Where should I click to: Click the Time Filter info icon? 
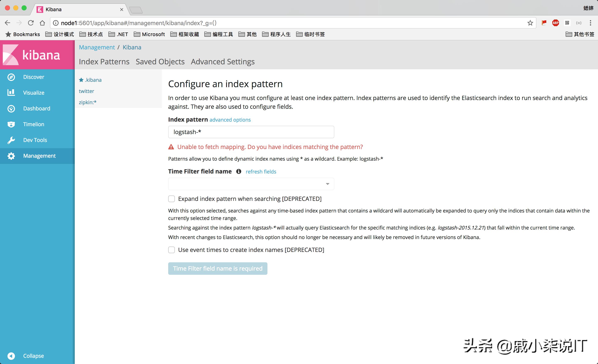click(x=239, y=171)
